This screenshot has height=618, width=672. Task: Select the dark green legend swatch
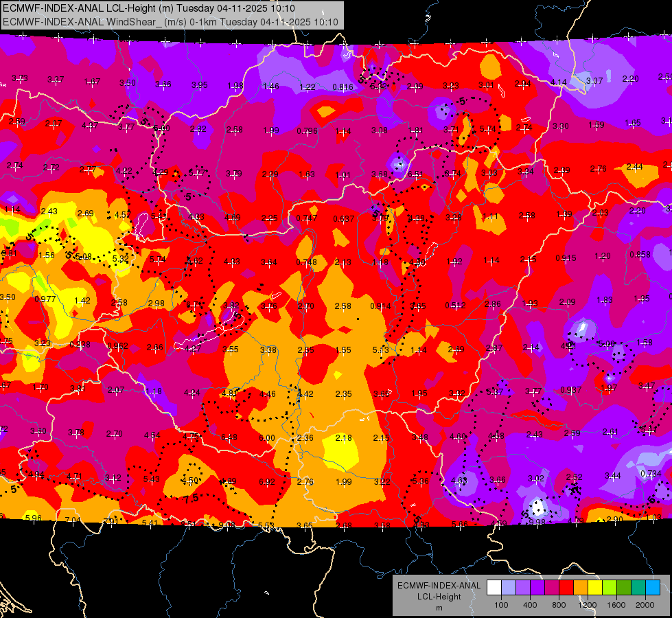(624, 588)
